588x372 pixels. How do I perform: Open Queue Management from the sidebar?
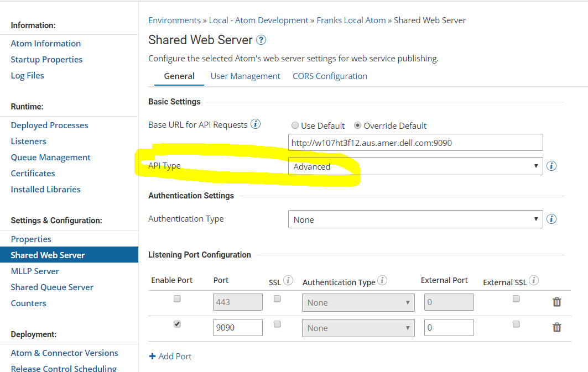click(x=50, y=157)
